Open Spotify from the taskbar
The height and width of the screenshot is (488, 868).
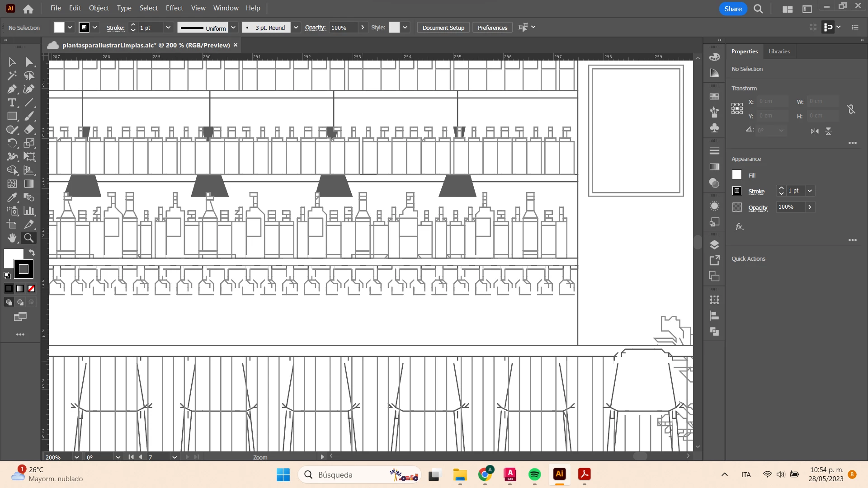[x=534, y=474]
